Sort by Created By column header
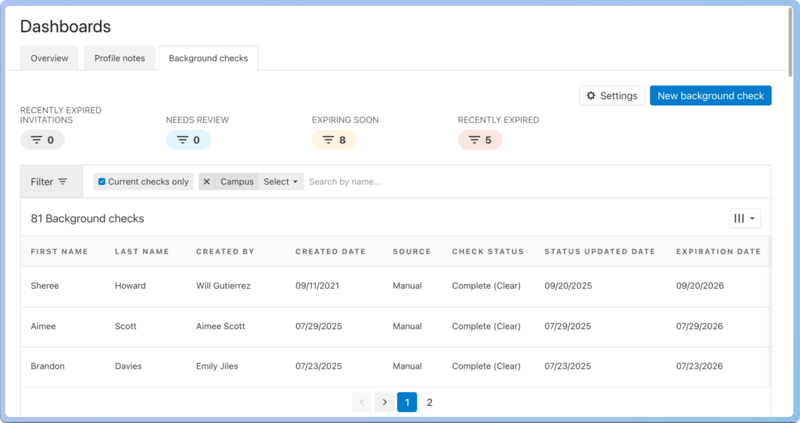 [x=225, y=252]
